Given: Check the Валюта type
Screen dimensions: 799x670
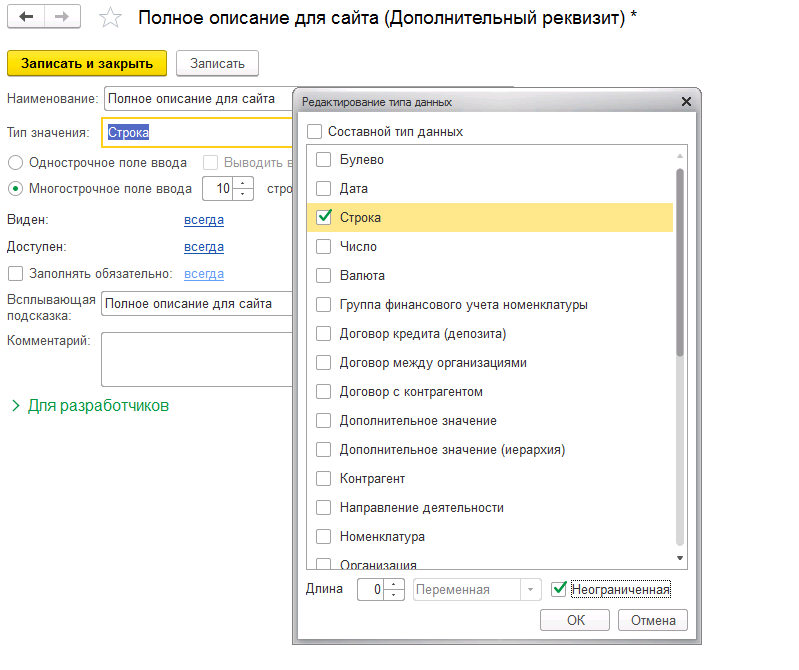Looking at the screenshot, I should point(324,276).
